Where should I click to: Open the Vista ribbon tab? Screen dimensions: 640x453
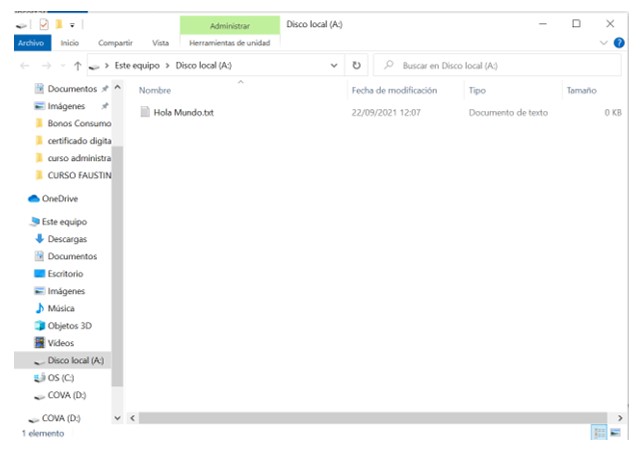pos(160,43)
